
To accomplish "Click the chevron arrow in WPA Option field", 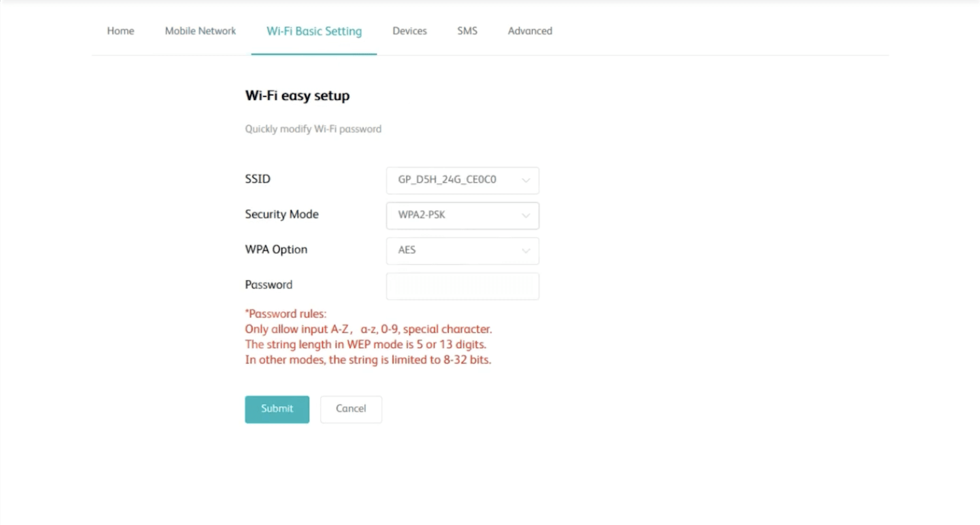I will click(526, 251).
